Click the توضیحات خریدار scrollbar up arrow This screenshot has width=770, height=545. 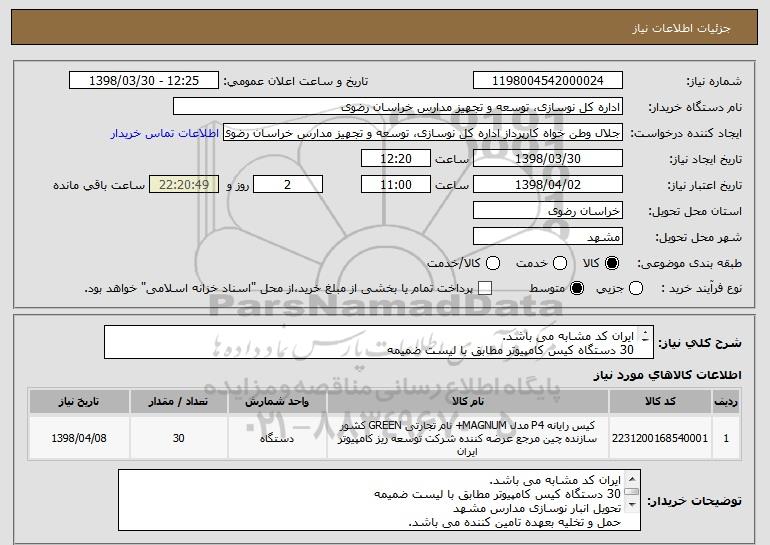coord(632,479)
